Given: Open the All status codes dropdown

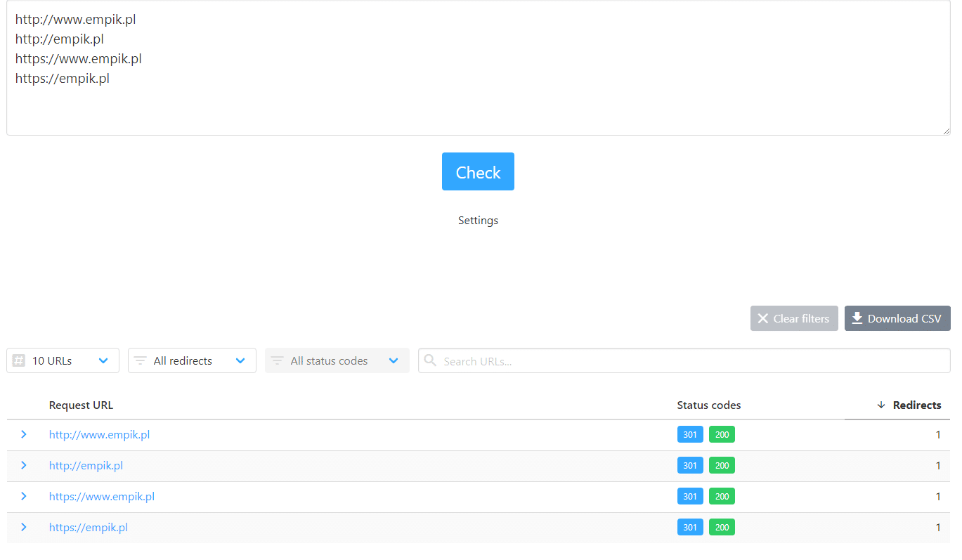Looking at the screenshot, I should pos(337,360).
